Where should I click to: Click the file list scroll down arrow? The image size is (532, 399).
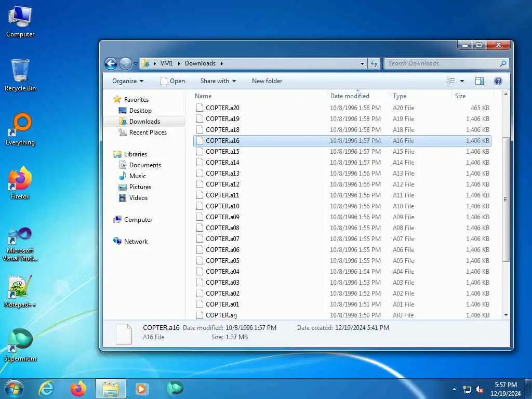click(506, 315)
